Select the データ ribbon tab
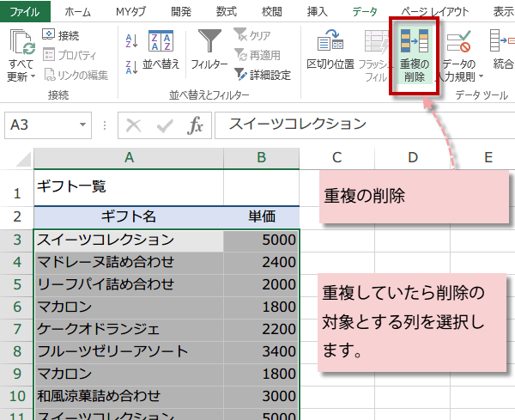Screen dimensions: 515x420 pyautogui.click(x=365, y=12)
